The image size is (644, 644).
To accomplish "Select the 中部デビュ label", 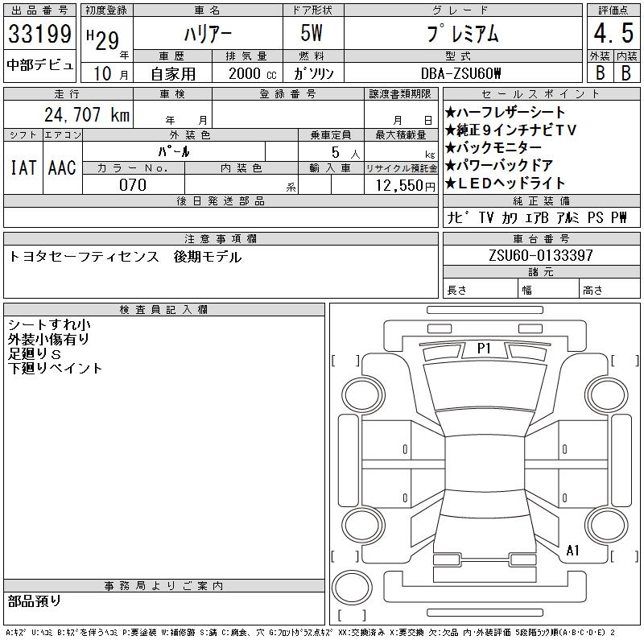I will coord(39,65).
